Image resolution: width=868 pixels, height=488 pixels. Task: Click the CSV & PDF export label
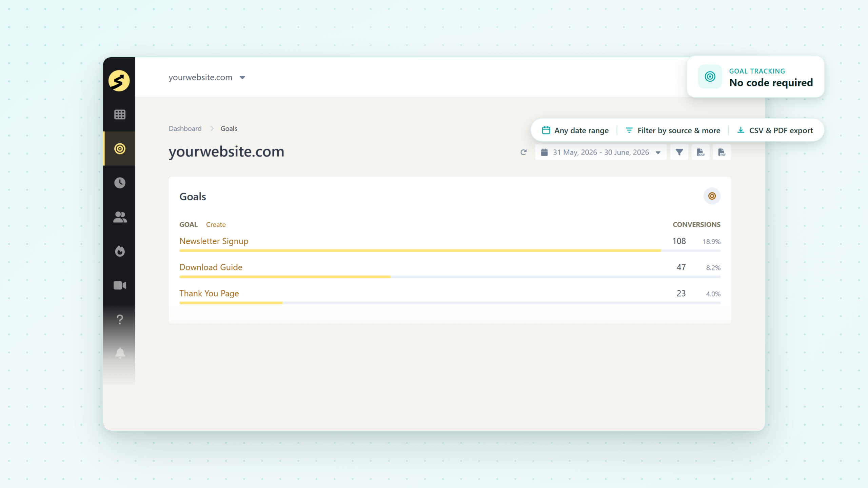coord(781,130)
